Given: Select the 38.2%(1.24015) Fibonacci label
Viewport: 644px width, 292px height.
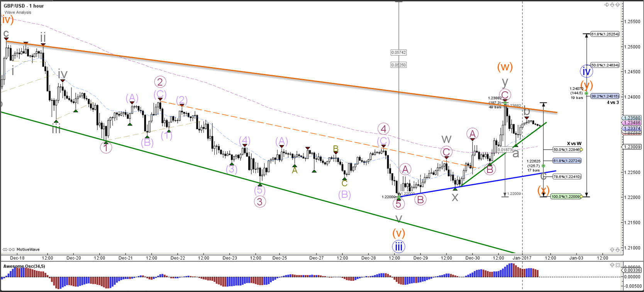Looking at the screenshot, I should point(605,96).
